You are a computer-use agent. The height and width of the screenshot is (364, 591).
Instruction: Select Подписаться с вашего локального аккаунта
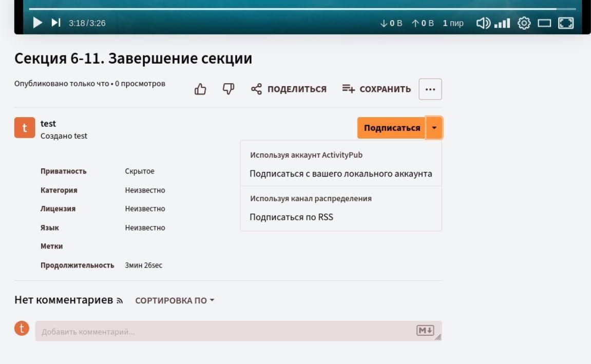coord(340,174)
